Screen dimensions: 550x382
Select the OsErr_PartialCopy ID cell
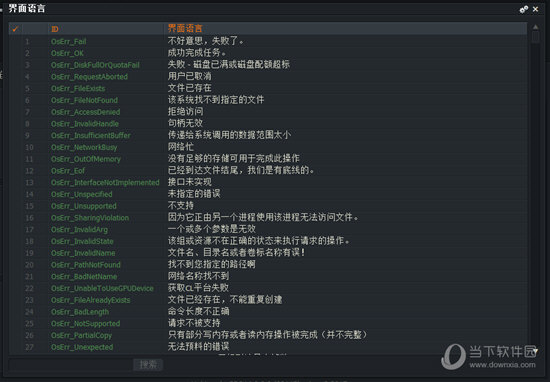(x=81, y=335)
